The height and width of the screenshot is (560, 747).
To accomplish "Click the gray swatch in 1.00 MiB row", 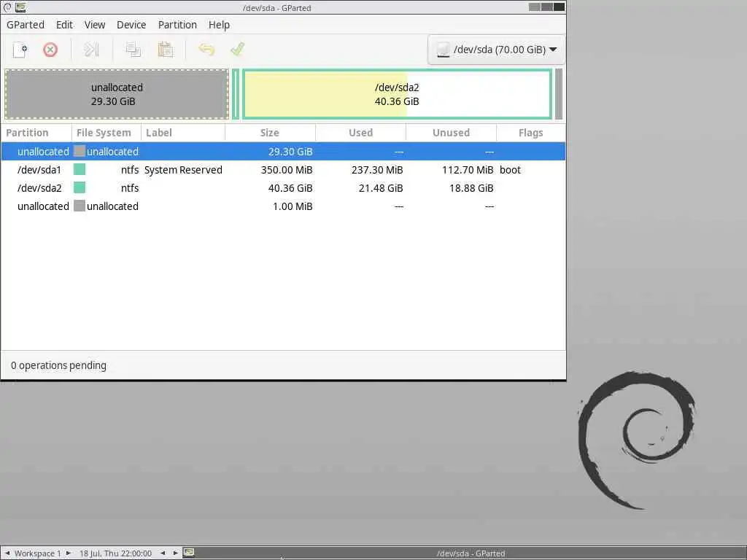I will click(x=80, y=206).
